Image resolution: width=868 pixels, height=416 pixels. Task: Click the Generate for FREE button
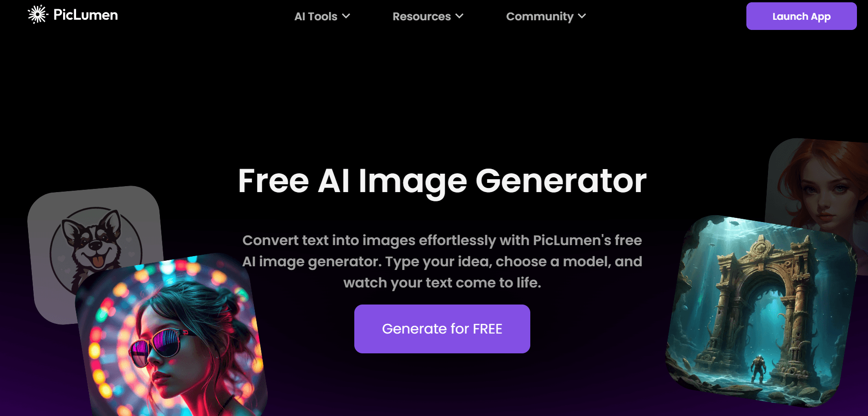[x=442, y=329]
